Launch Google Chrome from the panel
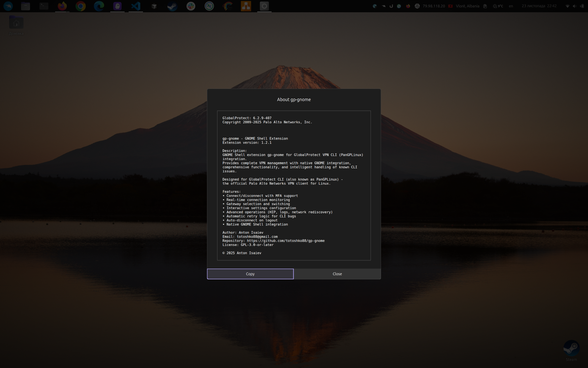Viewport: 588px width, 368px height. 81,6
